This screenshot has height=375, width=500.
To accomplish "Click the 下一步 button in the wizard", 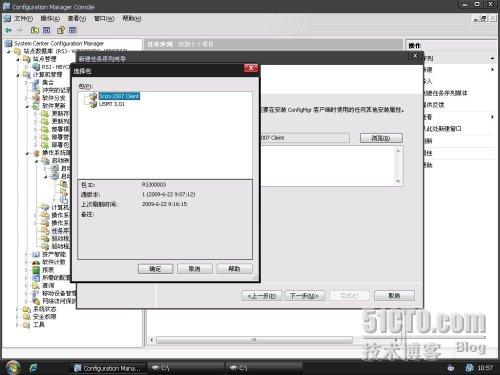I will pos(304,296).
